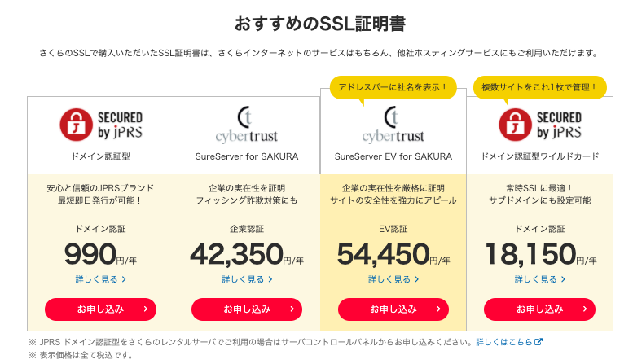Apply for the SureServer EV certificate
Viewport: 633px width, 364px height.
click(x=393, y=309)
